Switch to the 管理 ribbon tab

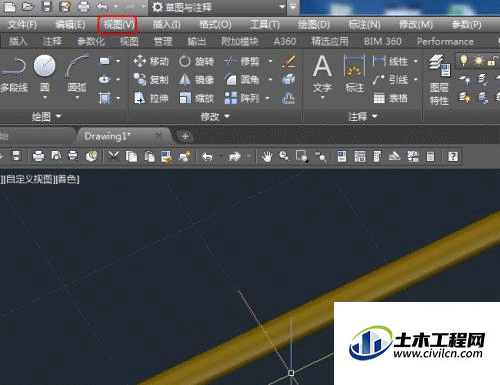pyautogui.click(x=163, y=42)
